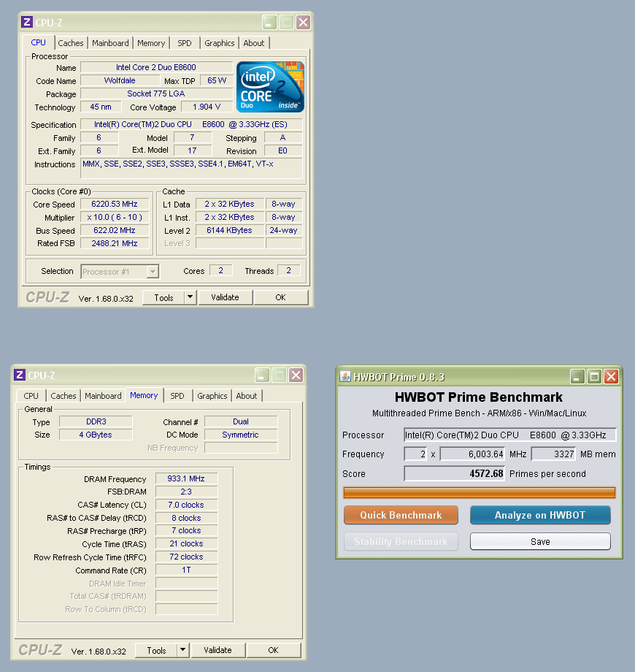Image resolution: width=635 pixels, height=672 pixels.
Task: Open the Mainboard tab in top CPU-Z window
Action: (x=110, y=43)
